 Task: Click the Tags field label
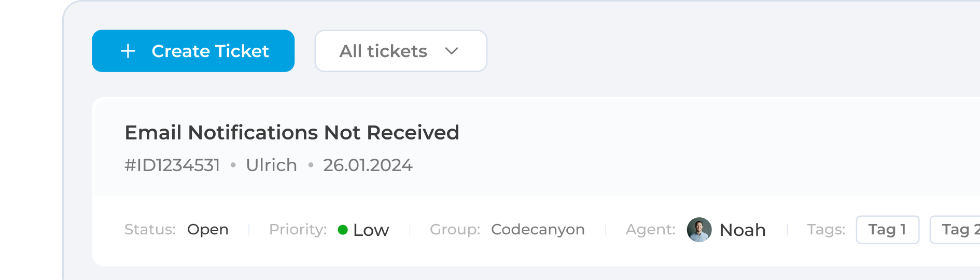(x=826, y=230)
